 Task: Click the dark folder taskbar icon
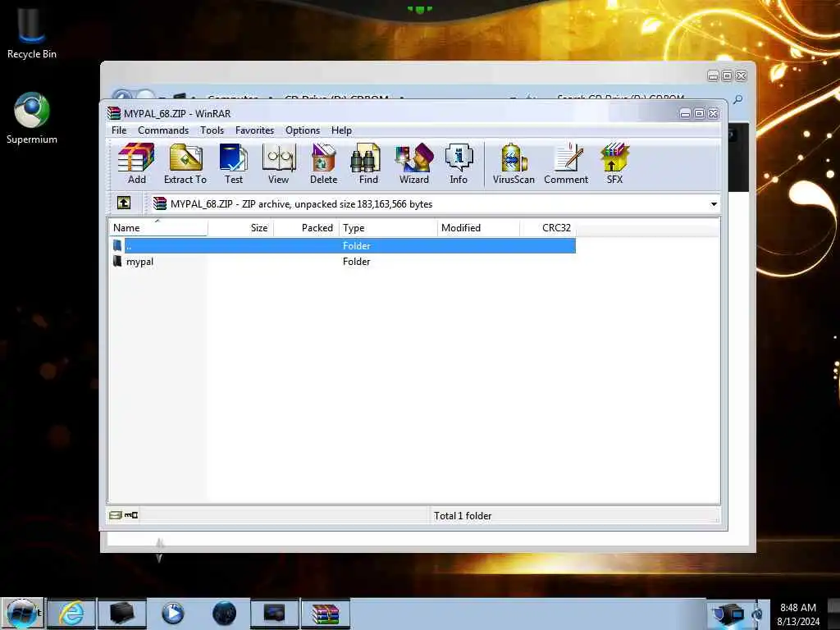click(x=122, y=614)
